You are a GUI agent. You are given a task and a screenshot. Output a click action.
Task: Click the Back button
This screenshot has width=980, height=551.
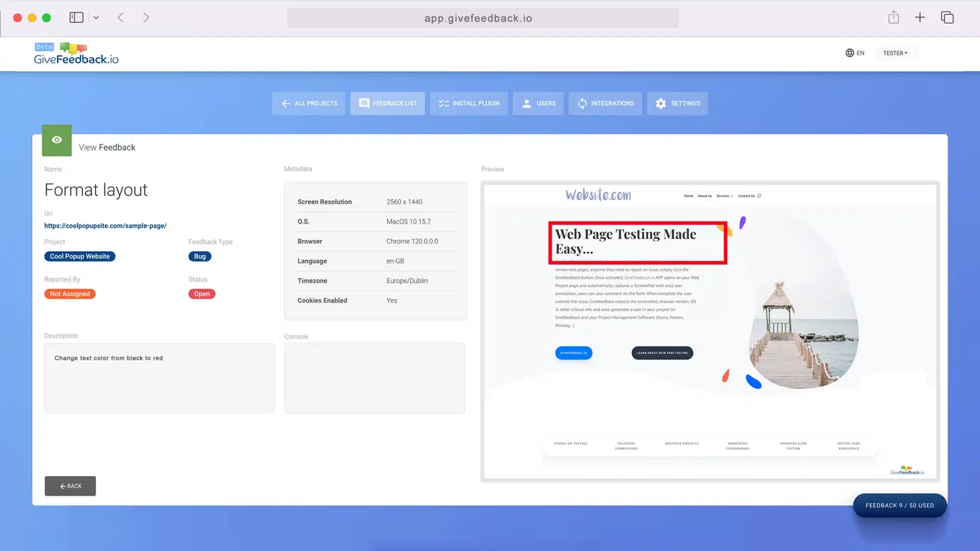[x=70, y=486]
